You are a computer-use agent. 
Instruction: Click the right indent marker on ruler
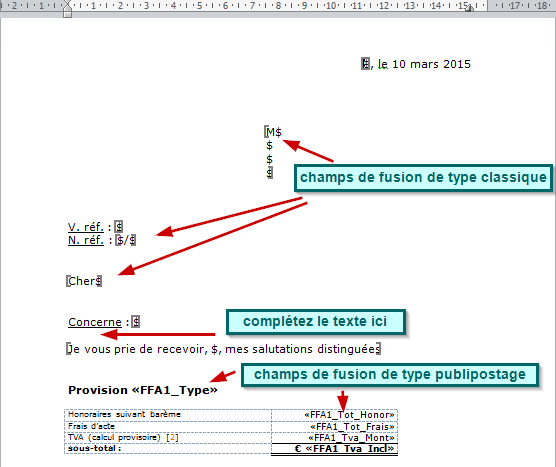click(469, 8)
